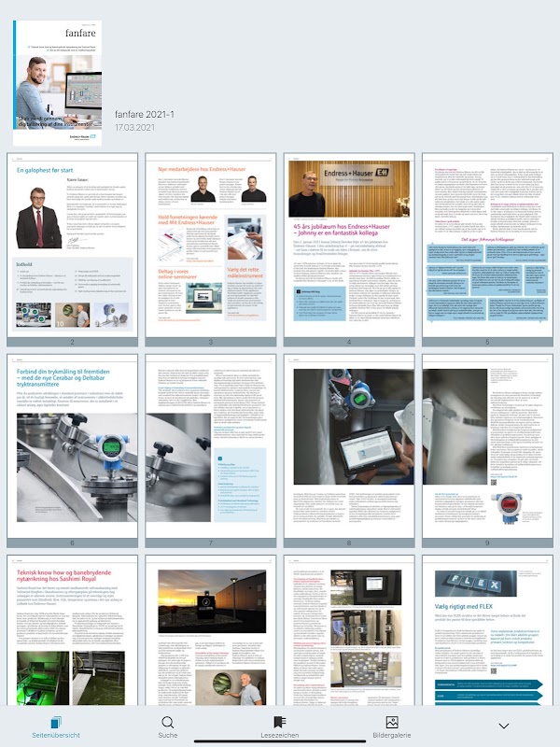
Task: Tap 'Hold forretningen kørende' heading on page 3
Action: coord(188,219)
